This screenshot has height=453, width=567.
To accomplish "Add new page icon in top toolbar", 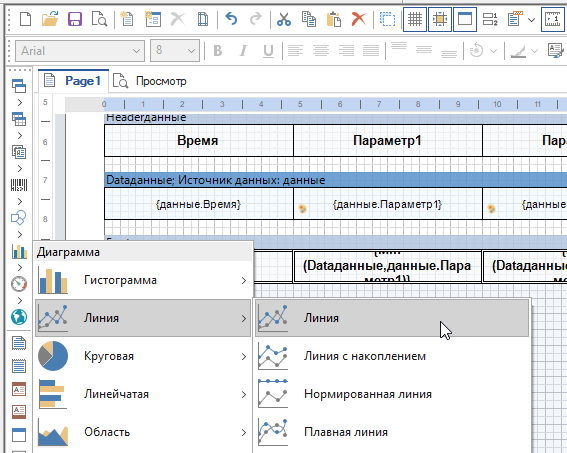I will pos(127,19).
